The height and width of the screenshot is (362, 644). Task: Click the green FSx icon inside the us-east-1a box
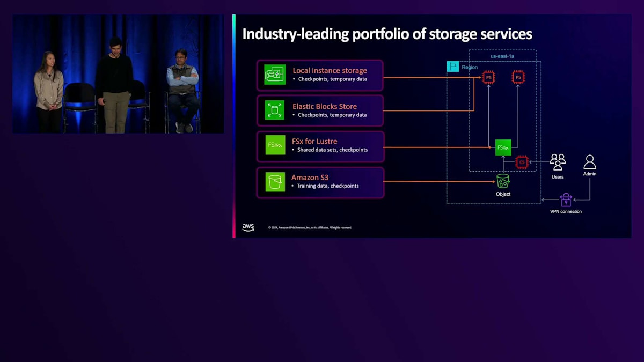click(503, 147)
